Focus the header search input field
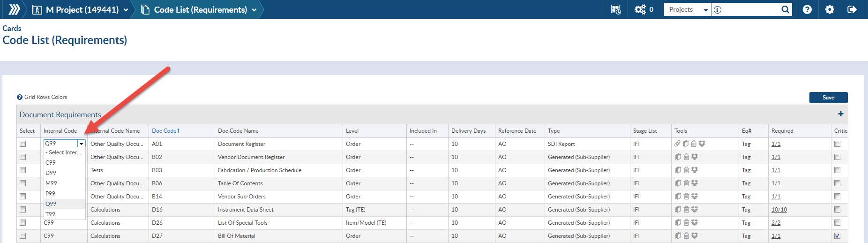 (x=751, y=9)
